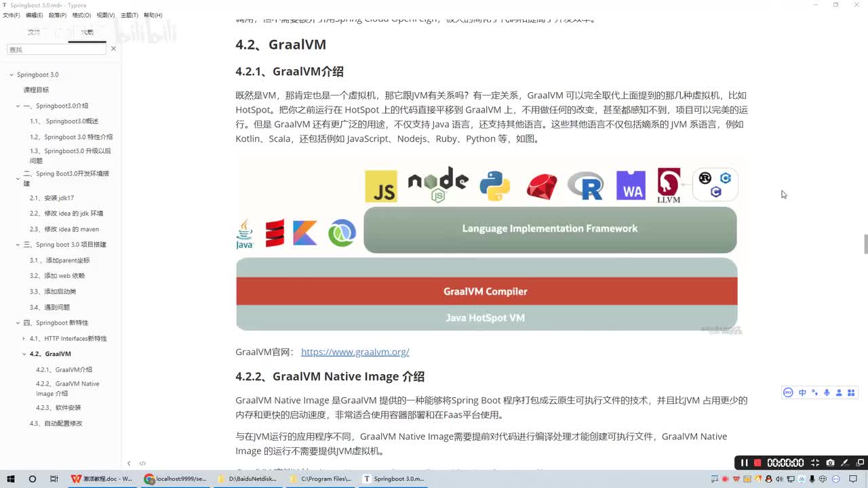Open the 文件(F) menu

point(11,15)
